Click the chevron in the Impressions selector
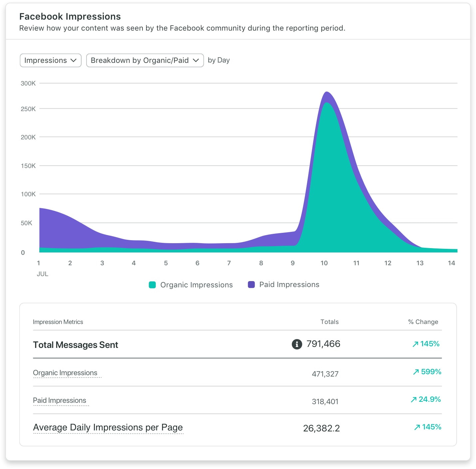The width and height of the screenshot is (476, 469). (x=74, y=61)
